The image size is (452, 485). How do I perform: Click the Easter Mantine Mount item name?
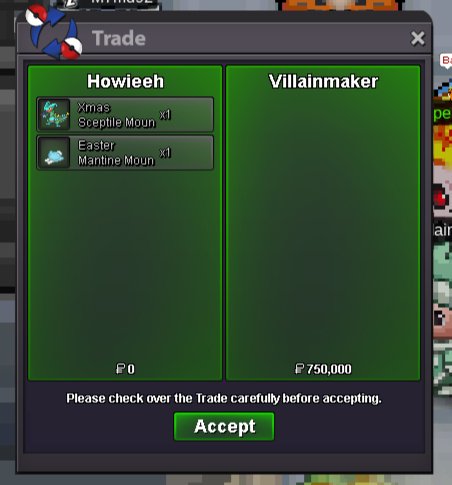[x=116, y=153]
